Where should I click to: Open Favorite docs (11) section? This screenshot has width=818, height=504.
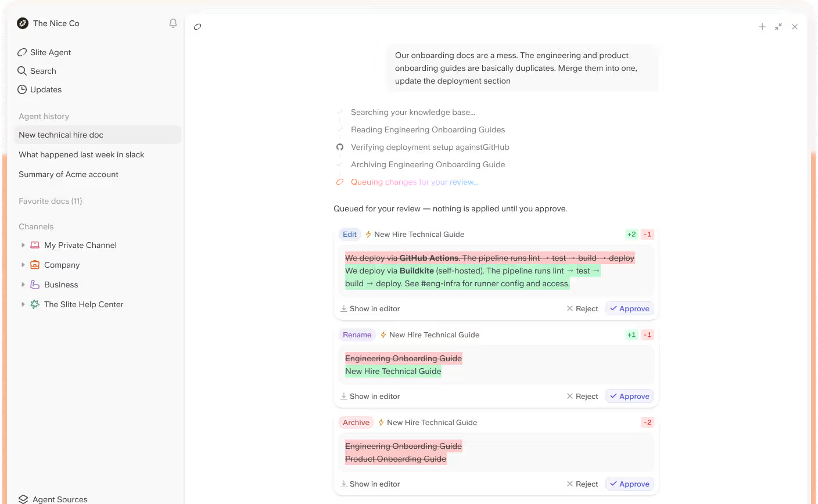click(x=51, y=201)
